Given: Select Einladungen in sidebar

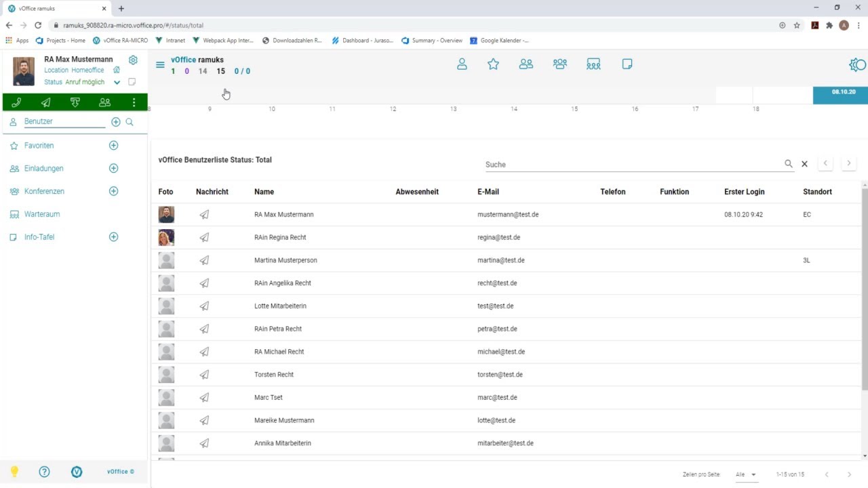Looking at the screenshot, I should (x=43, y=168).
